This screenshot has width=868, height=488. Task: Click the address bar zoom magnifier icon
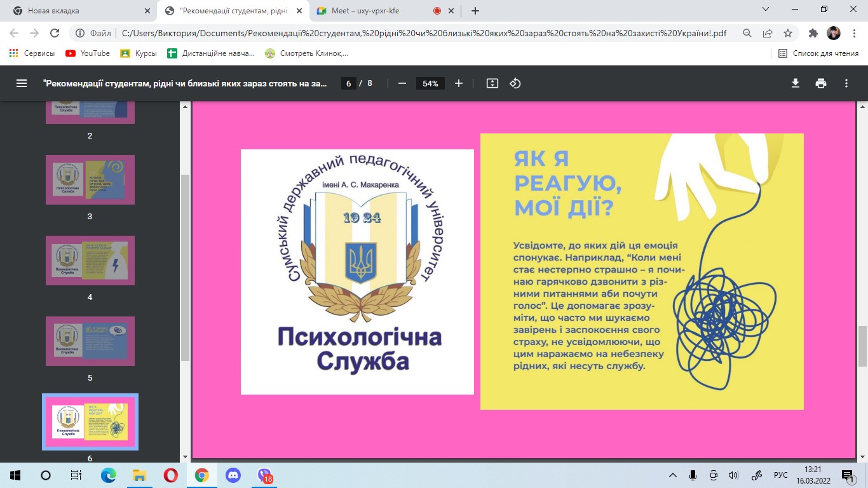coord(747,33)
